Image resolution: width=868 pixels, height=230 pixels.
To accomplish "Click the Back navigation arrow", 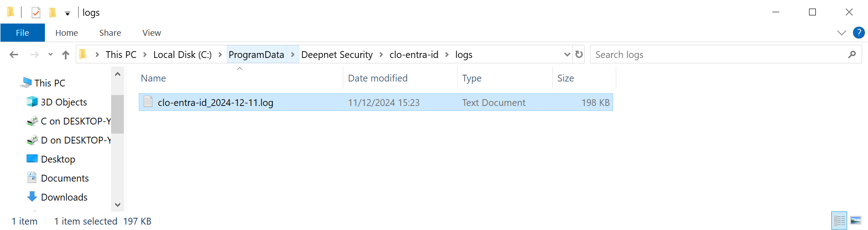I will (14, 55).
